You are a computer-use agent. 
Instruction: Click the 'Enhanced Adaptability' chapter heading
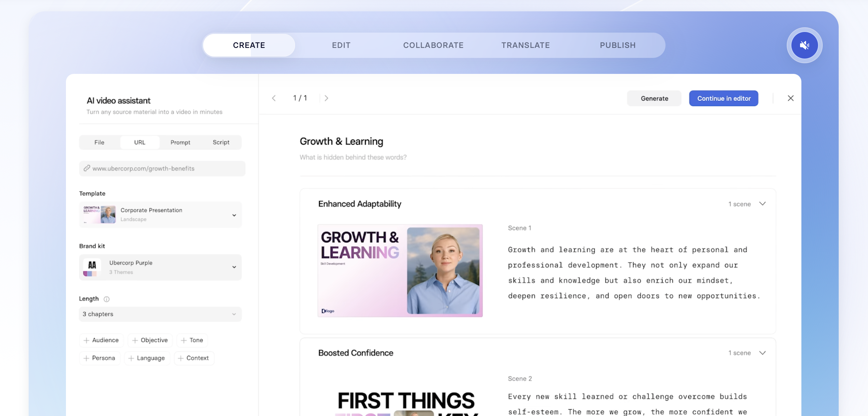click(x=359, y=204)
